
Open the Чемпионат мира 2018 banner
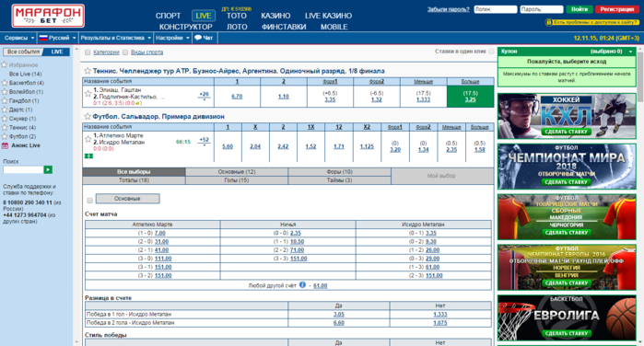pos(567,167)
